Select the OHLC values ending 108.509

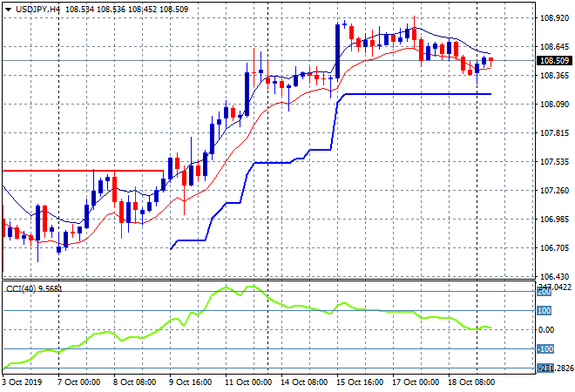(126, 10)
